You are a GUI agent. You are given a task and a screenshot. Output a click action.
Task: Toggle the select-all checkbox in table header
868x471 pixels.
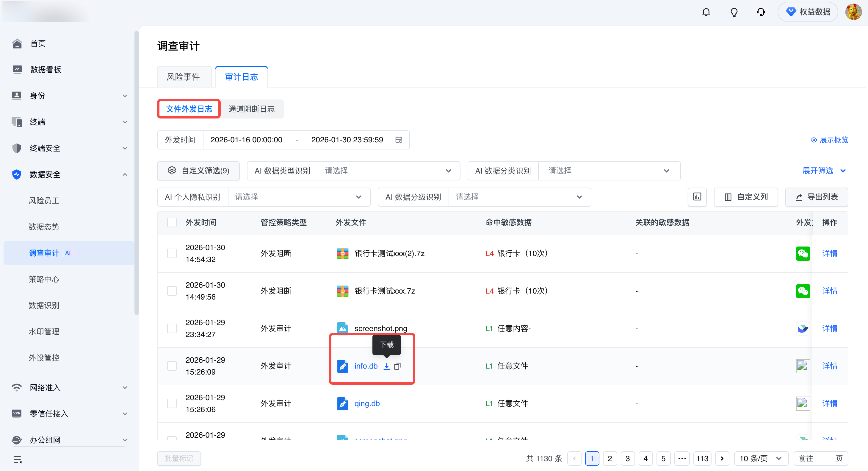(x=172, y=222)
